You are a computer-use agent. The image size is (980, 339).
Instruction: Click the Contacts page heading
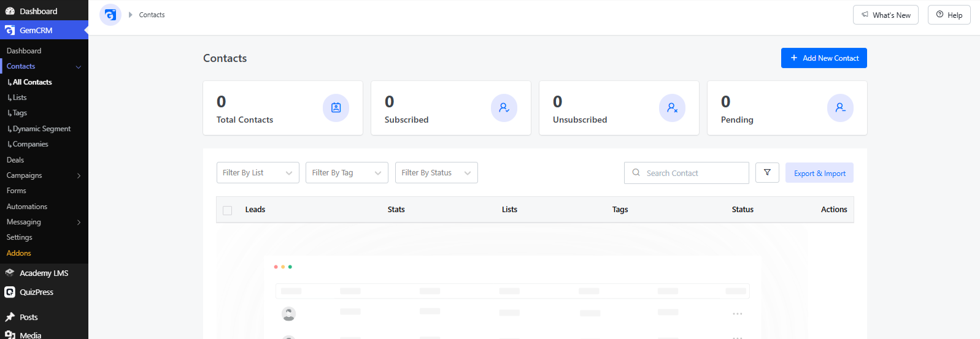point(225,58)
